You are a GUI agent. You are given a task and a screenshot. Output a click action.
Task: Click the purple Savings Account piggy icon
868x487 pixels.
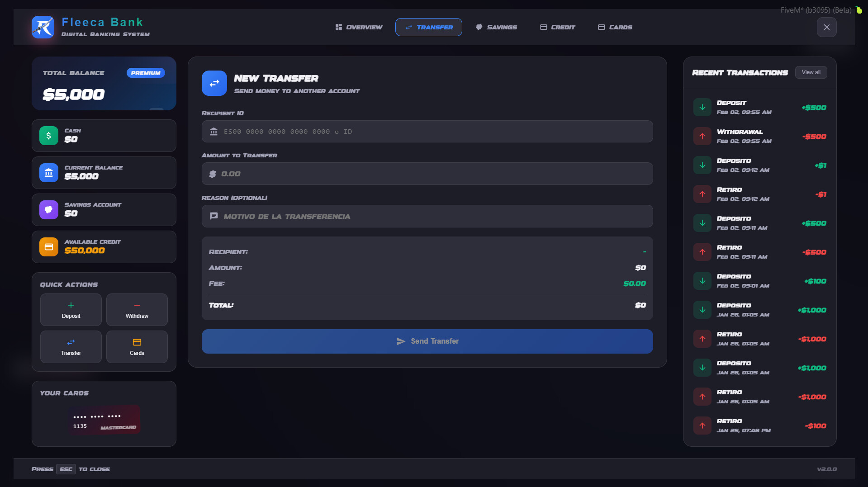(49, 210)
